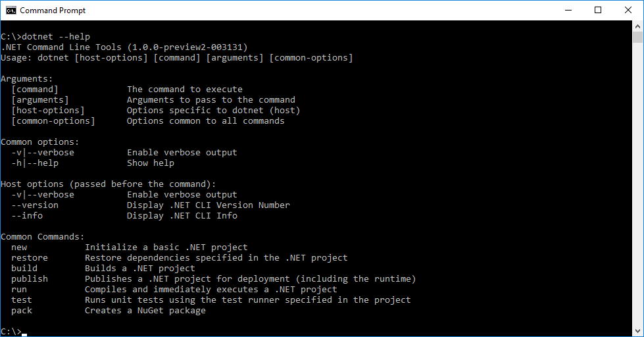Screen dimensions: 644x337
Task: Click the scrollbar up arrow
Action: click(x=637, y=26)
